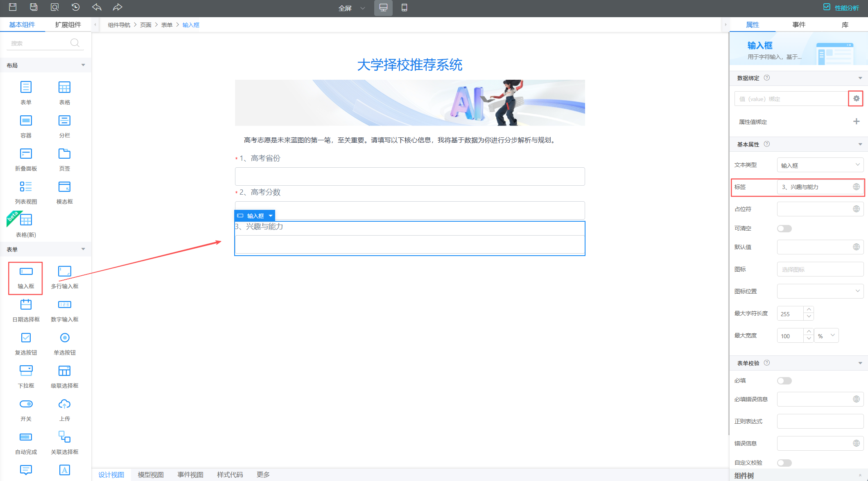This screenshot has width=868, height=481.
Task: Toggle the 自定义校验 switch
Action: pos(784,463)
